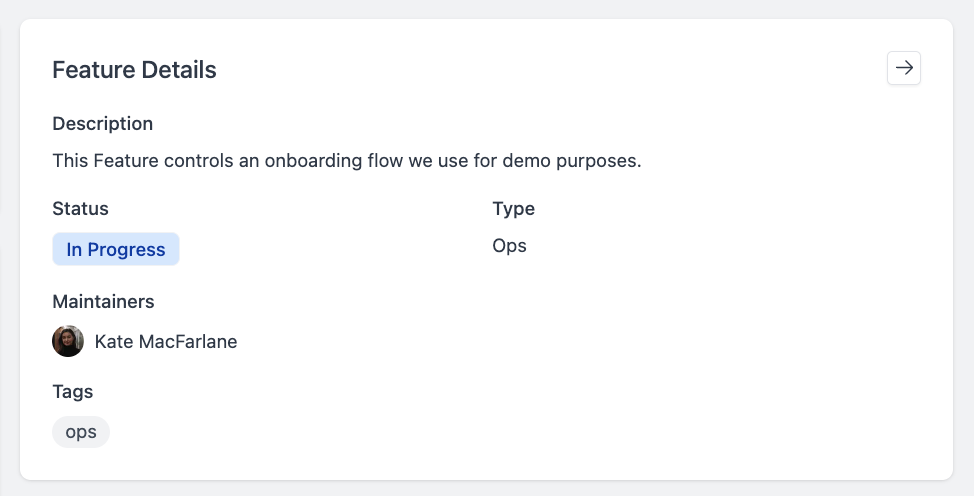The width and height of the screenshot is (974, 496).
Task: Click the Maintainers section label
Action: (103, 301)
